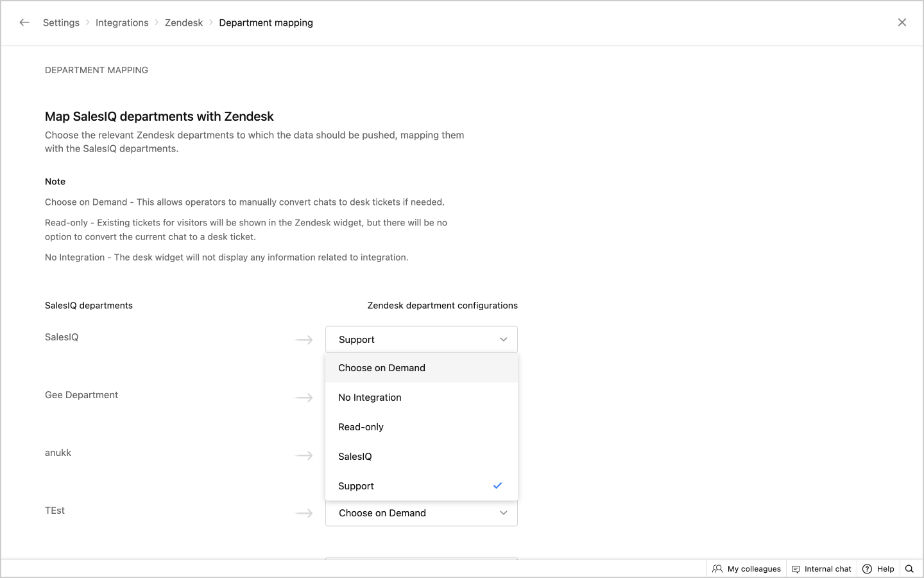Click the Help question mark icon
The width and height of the screenshot is (924, 578).
point(868,569)
